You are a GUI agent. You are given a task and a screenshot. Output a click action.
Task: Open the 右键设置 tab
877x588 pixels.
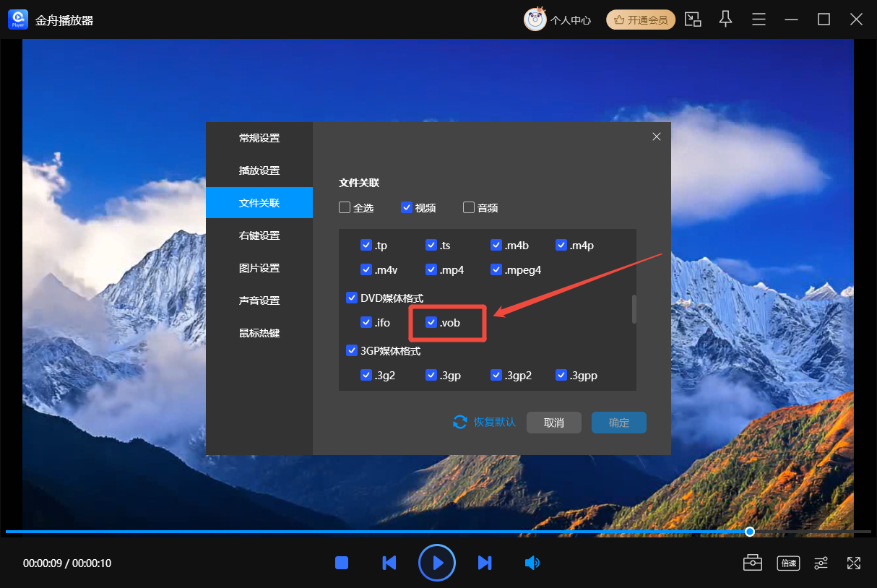[259, 235]
